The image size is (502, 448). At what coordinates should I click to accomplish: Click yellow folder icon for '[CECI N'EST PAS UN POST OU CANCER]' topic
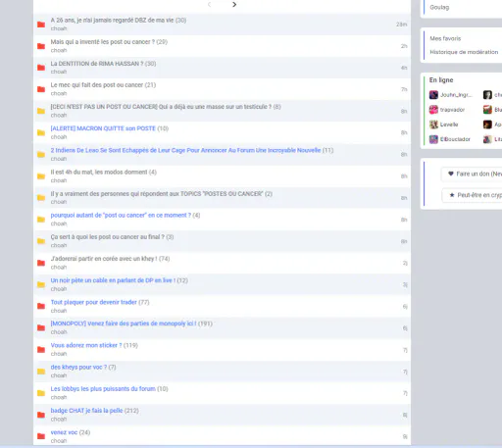[41, 111]
